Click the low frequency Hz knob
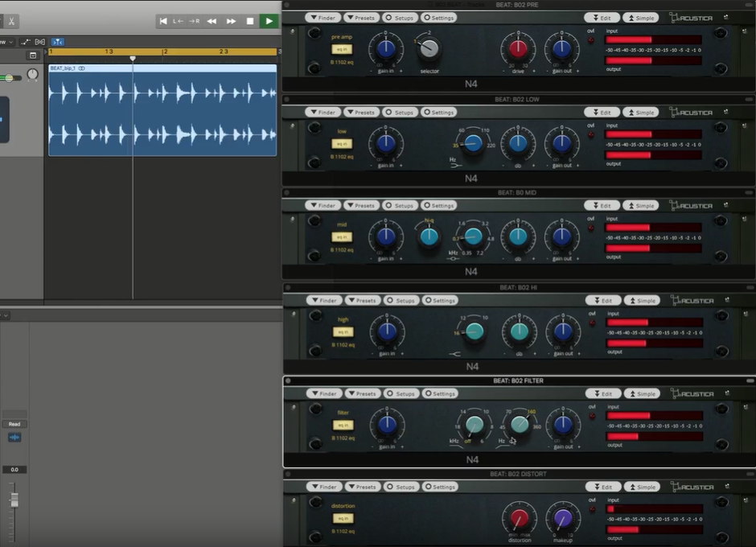Viewport: 756px width, 547px height. tap(473, 143)
